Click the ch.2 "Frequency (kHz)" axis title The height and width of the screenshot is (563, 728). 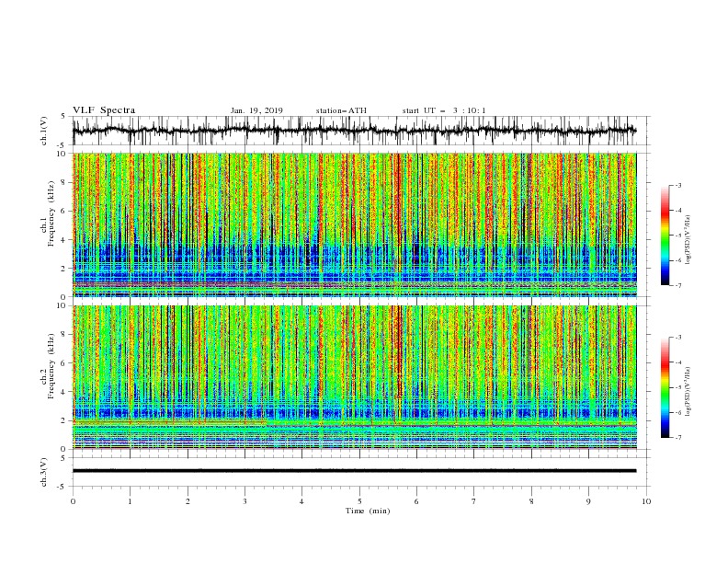[x=51, y=366]
